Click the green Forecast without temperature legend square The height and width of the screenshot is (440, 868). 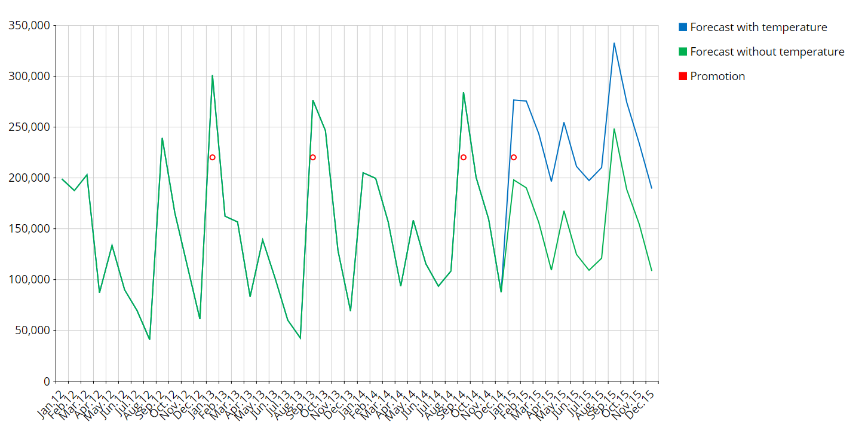pos(683,52)
